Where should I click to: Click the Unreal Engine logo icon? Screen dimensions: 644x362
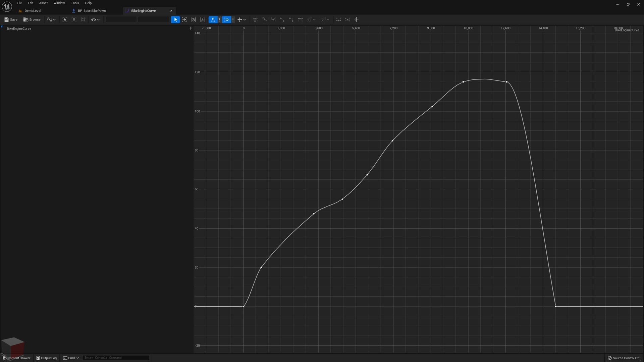tap(7, 6)
